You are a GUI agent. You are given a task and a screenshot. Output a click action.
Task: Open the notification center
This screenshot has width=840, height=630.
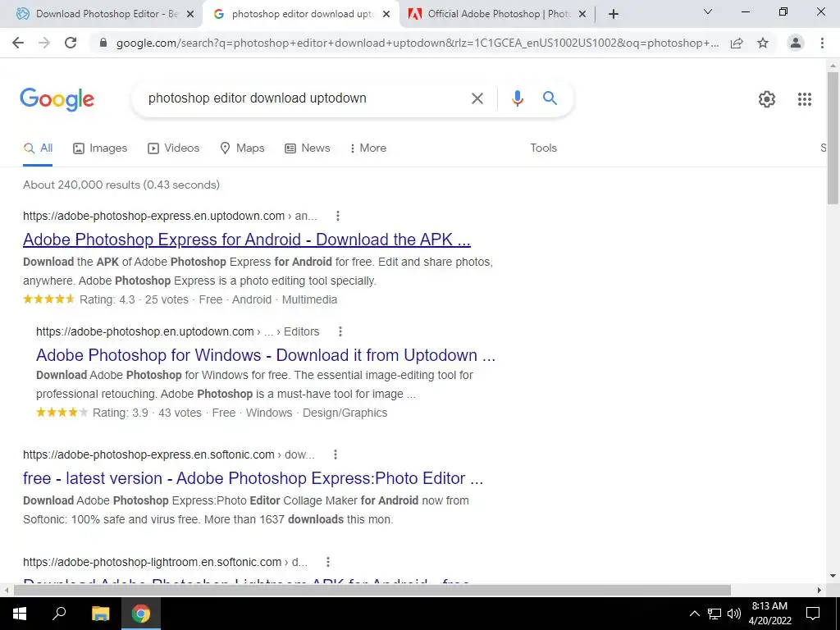[813, 614]
